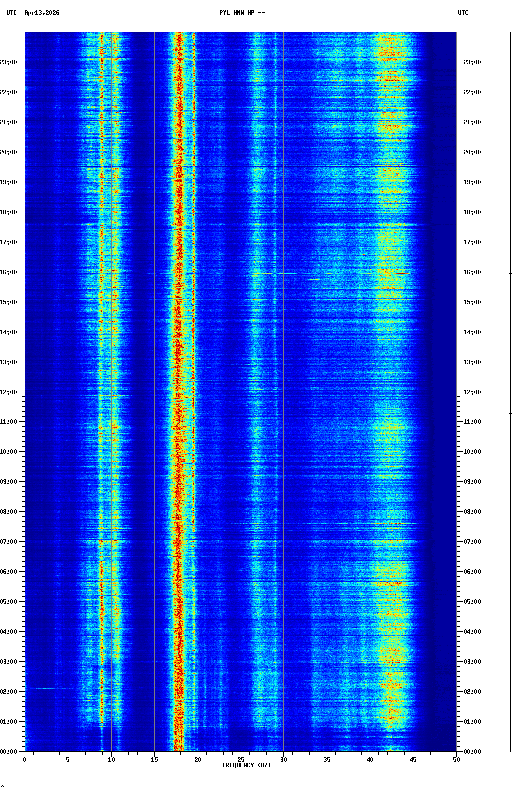The width and height of the screenshot is (532, 791).
Task: Select the 00:00 marker on right axis
Action: click(x=472, y=752)
